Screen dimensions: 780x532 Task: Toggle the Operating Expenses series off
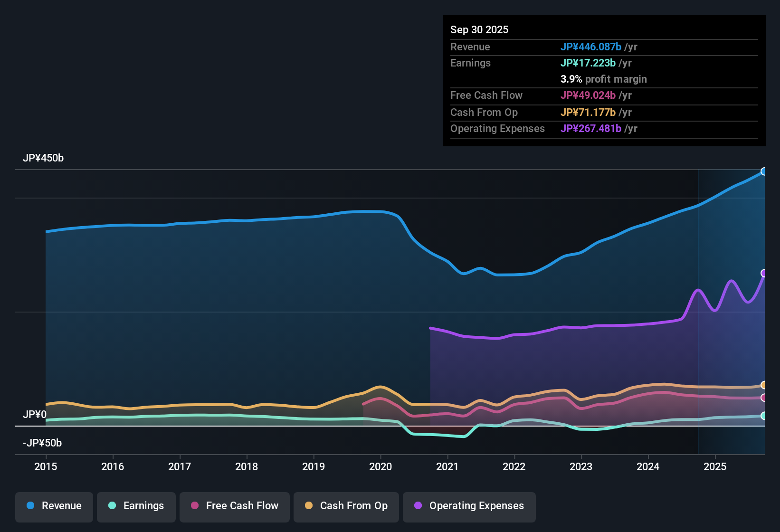pyautogui.click(x=469, y=506)
